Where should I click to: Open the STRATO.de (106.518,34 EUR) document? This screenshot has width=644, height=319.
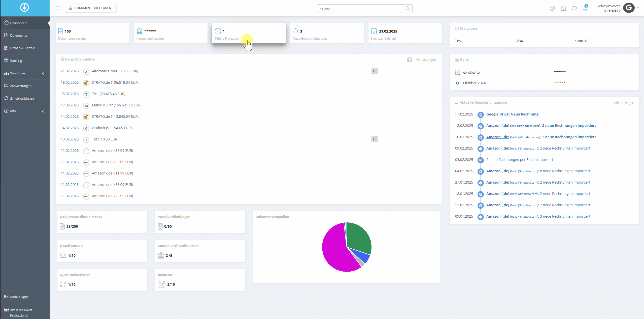coord(115,82)
